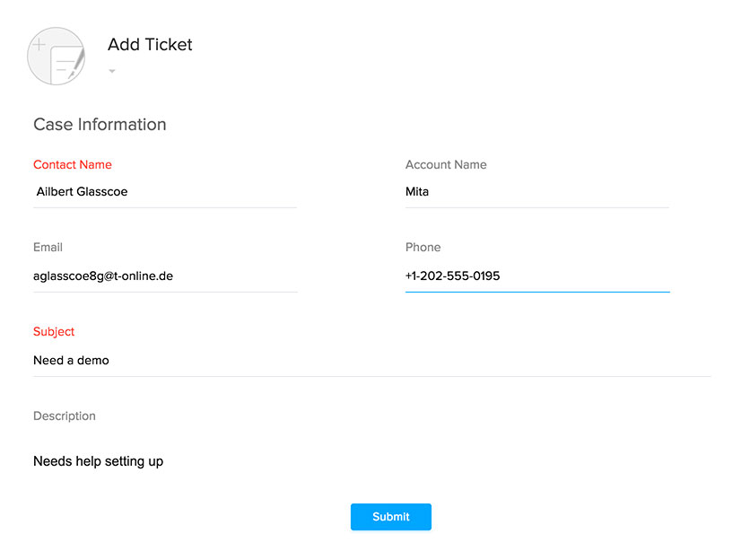Click the Phone label
The image size is (741, 560).
click(423, 247)
